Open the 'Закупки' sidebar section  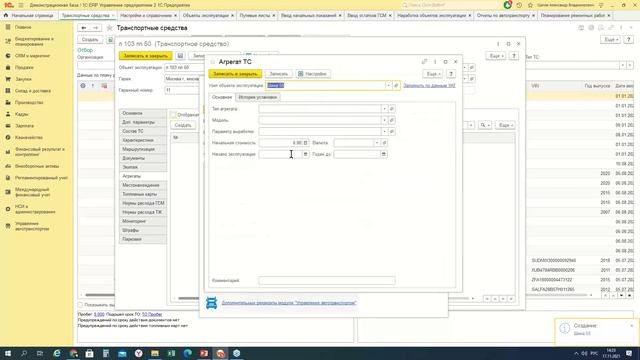tap(23, 79)
